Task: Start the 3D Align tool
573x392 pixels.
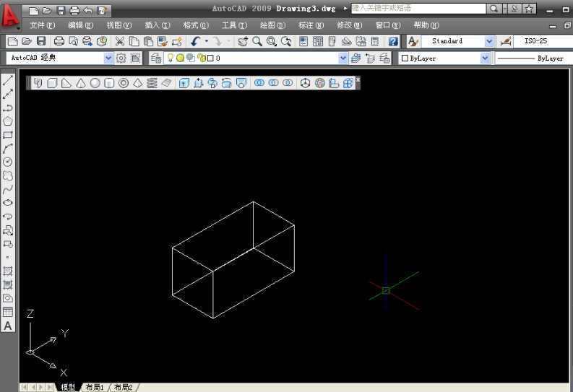Action: click(x=334, y=83)
